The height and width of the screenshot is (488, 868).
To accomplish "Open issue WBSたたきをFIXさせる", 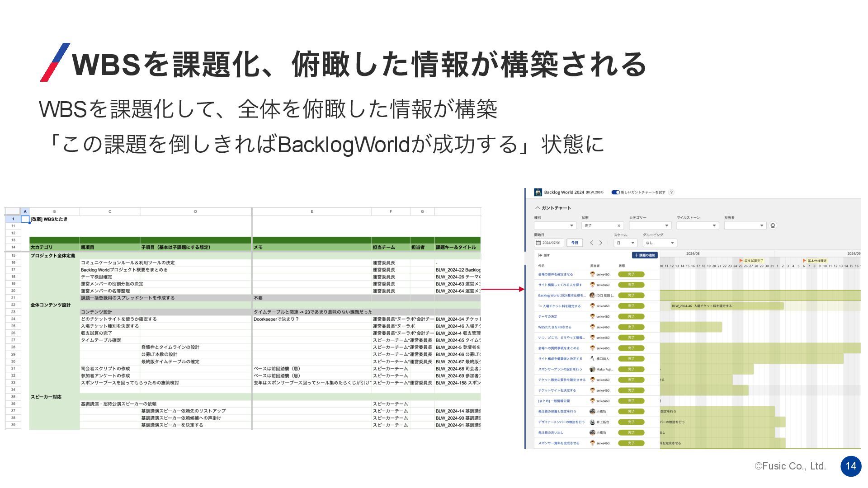I will click(x=555, y=327).
